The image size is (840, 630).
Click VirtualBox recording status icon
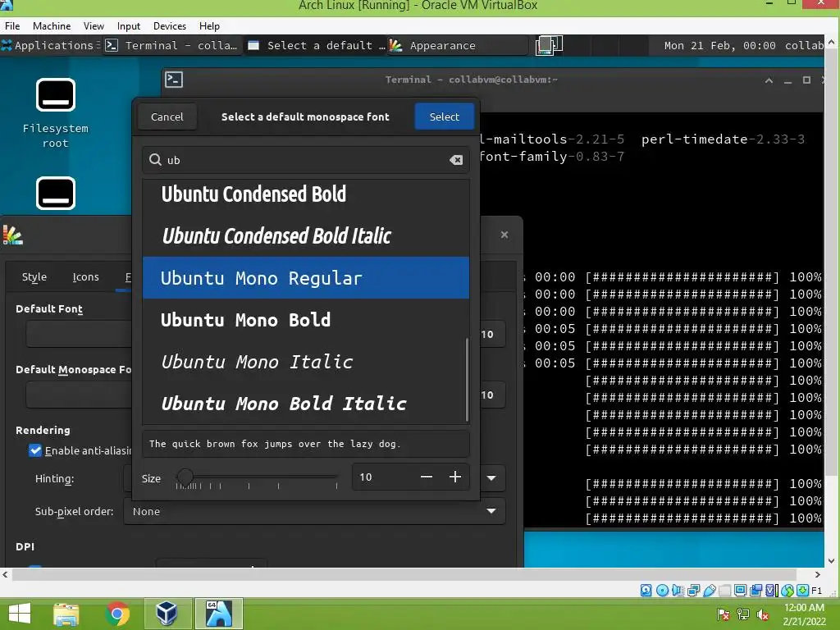tap(756, 591)
